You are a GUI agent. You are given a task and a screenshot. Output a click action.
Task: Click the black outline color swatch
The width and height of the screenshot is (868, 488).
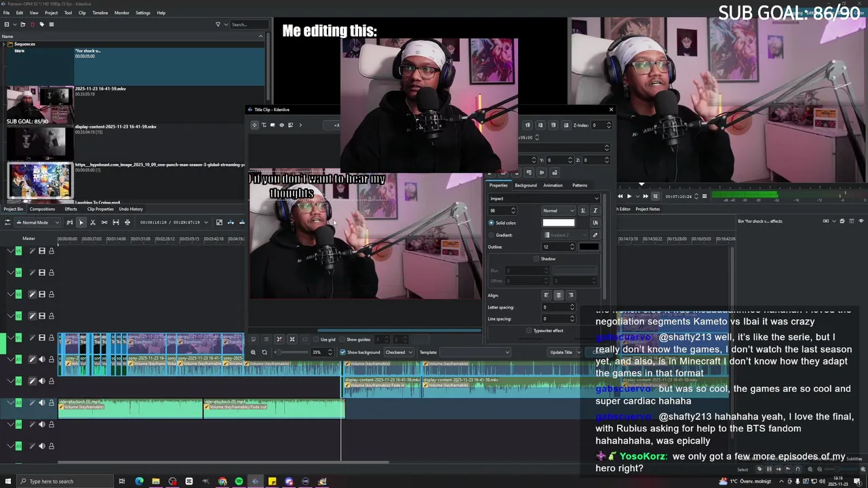[x=589, y=247]
